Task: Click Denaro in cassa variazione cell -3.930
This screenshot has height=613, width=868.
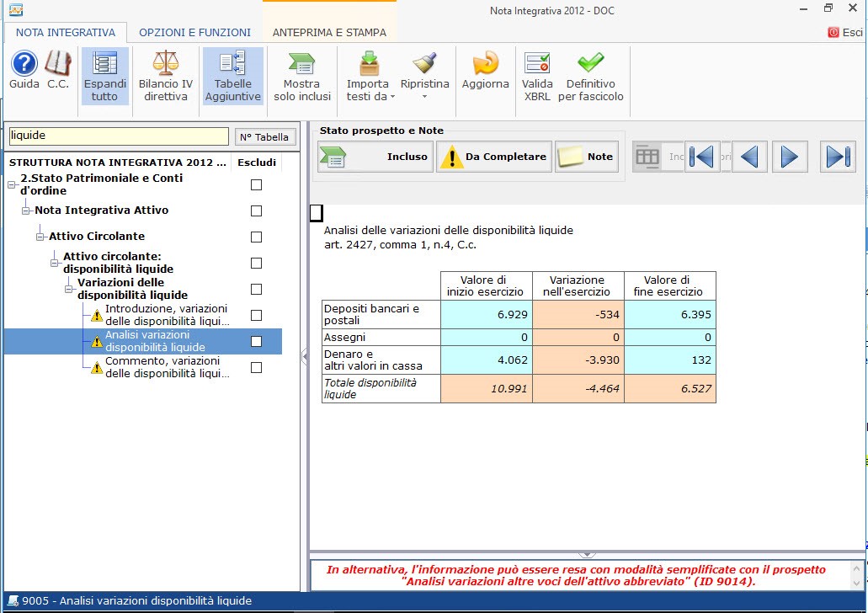Action: click(x=578, y=360)
